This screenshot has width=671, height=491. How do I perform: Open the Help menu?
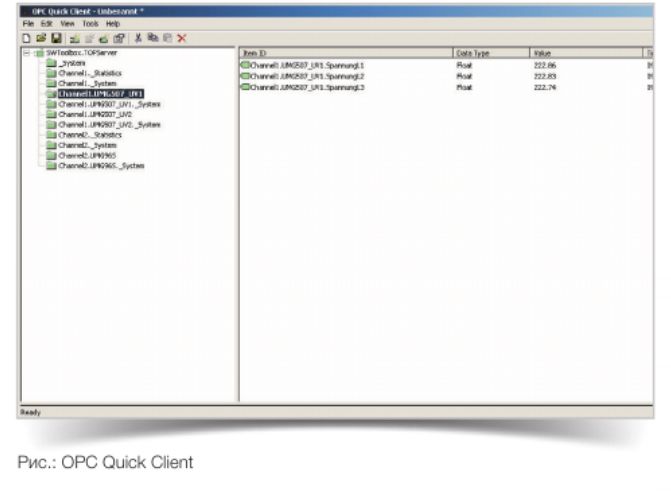pyautogui.click(x=113, y=23)
